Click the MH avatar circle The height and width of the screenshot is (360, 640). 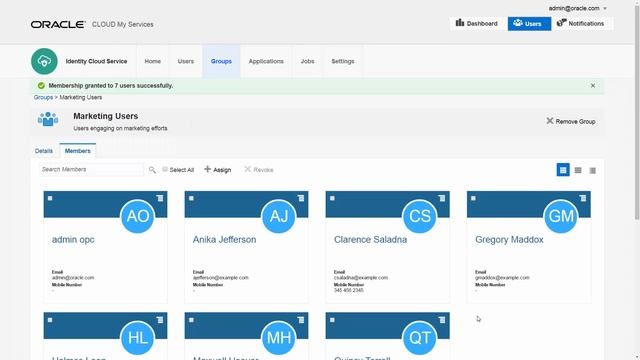click(x=279, y=338)
